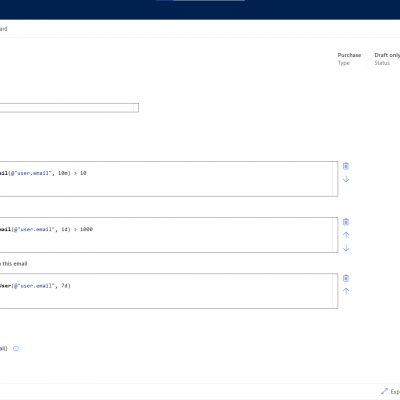The height and width of the screenshot is (400, 400).
Task: Edit the code box with '7d)' expression
Action: click(x=169, y=291)
